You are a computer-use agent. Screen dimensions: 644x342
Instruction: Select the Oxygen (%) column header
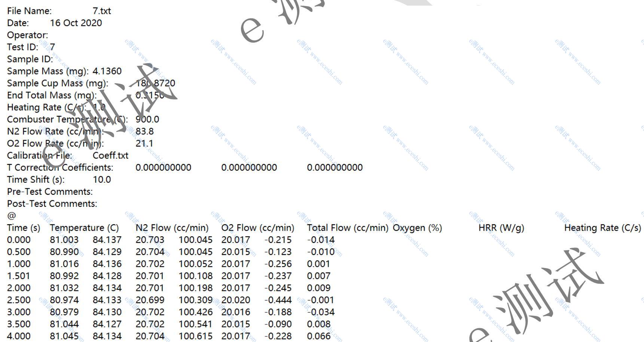[x=417, y=228]
